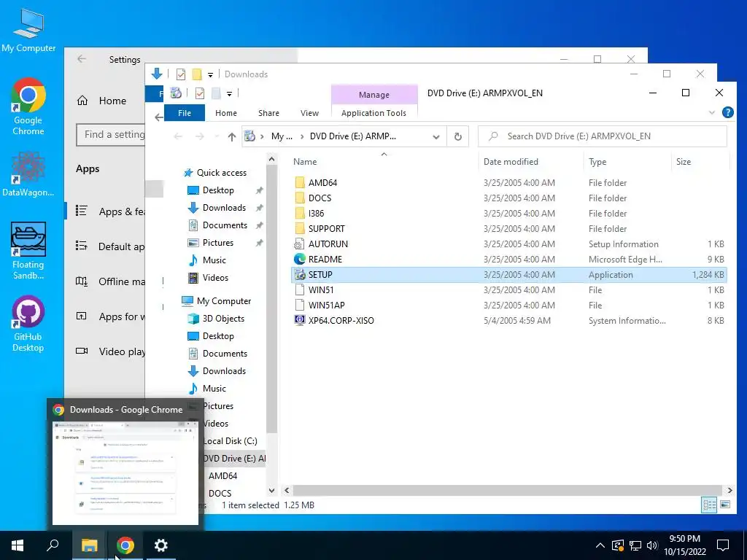747x560 pixels.
Task: Switch to details view button
Action: (x=709, y=505)
